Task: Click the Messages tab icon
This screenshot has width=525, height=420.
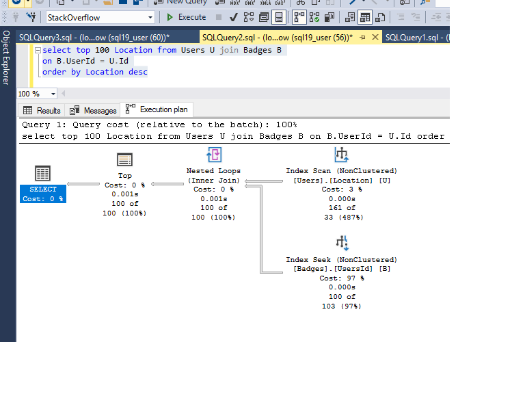Action: point(75,110)
